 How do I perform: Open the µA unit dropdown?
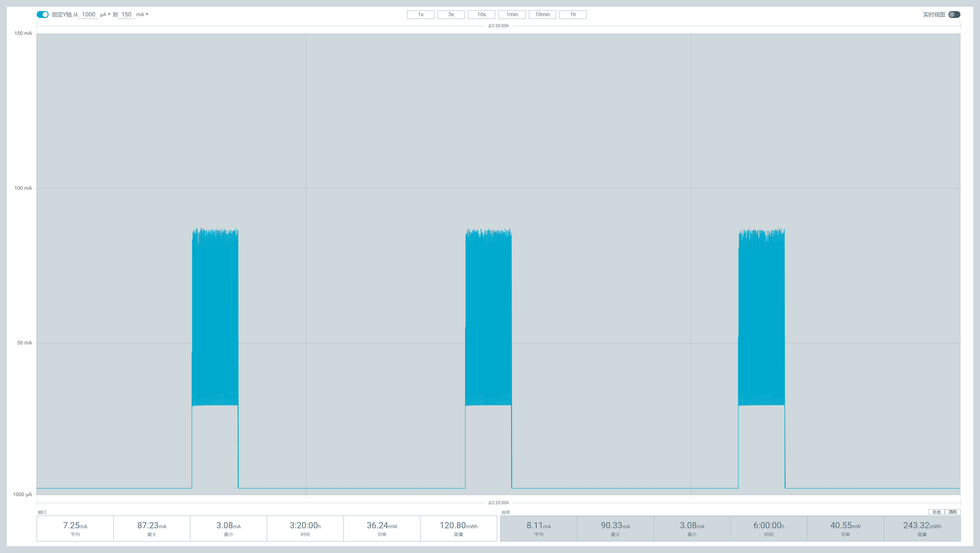[105, 14]
